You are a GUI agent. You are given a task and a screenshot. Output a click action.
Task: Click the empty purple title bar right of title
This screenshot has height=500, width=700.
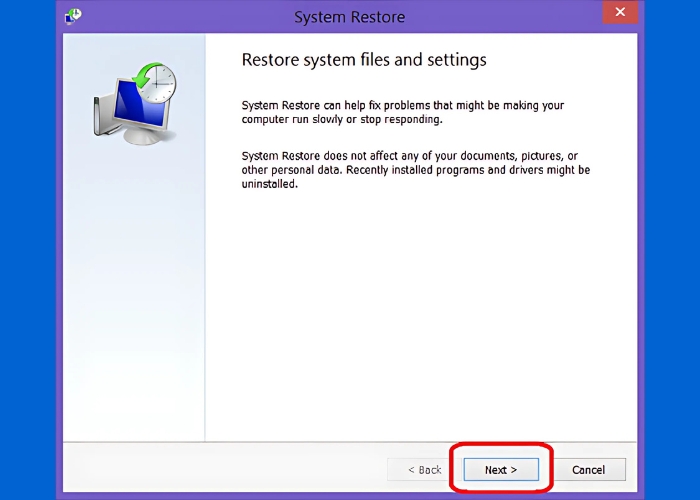click(500, 17)
